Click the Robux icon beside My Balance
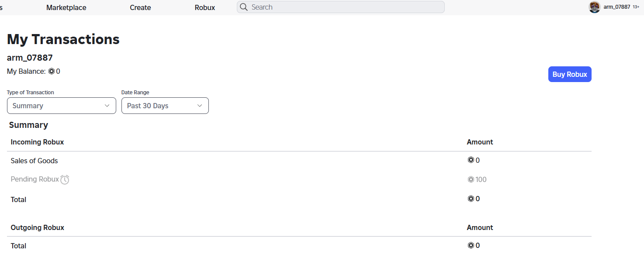Image resolution: width=644 pixels, height=261 pixels. 52,71
